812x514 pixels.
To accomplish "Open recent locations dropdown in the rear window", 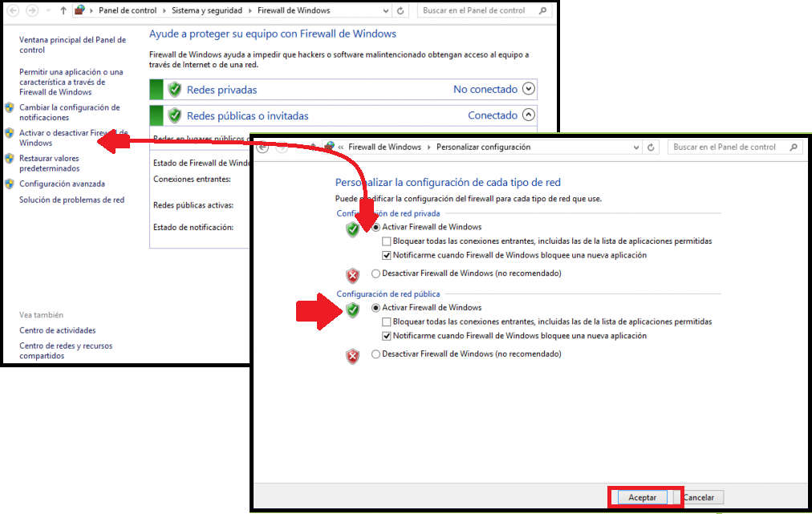I will point(48,10).
